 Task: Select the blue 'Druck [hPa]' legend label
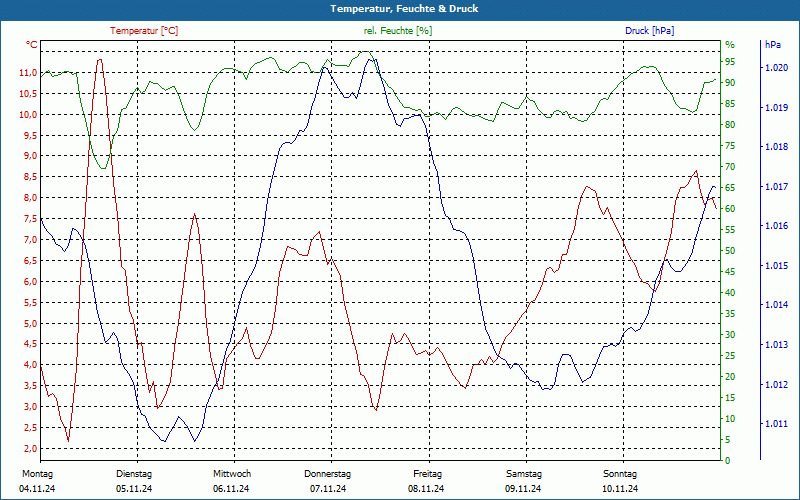649,31
